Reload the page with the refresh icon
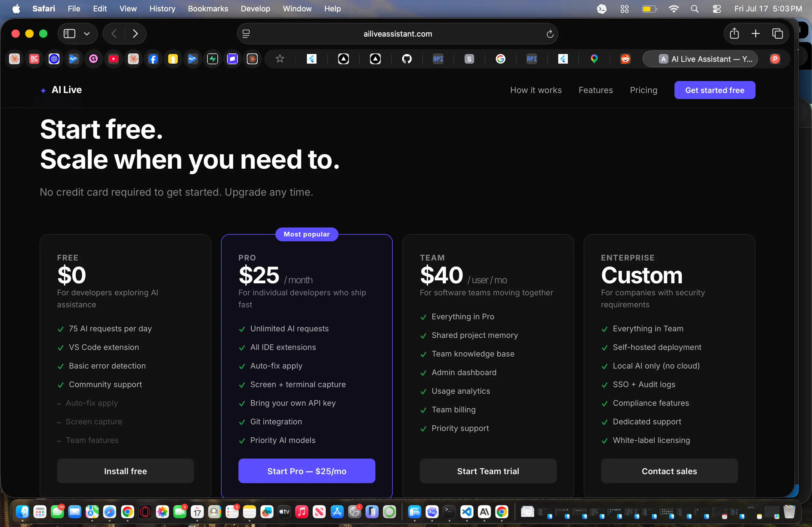812x527 pixels. [550, 34]
